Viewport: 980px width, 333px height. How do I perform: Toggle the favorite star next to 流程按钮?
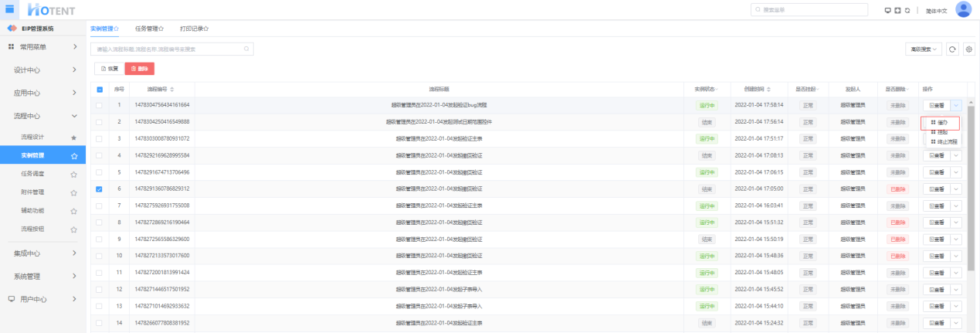73,229
